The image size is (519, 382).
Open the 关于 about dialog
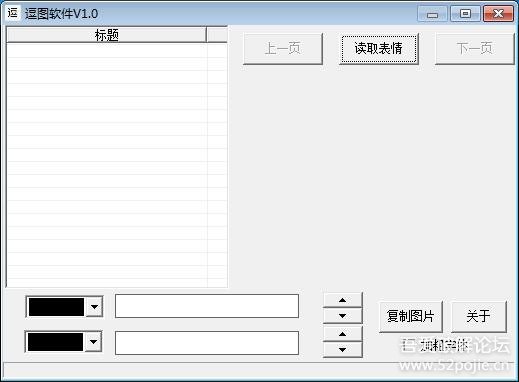[x=479, y=317]
